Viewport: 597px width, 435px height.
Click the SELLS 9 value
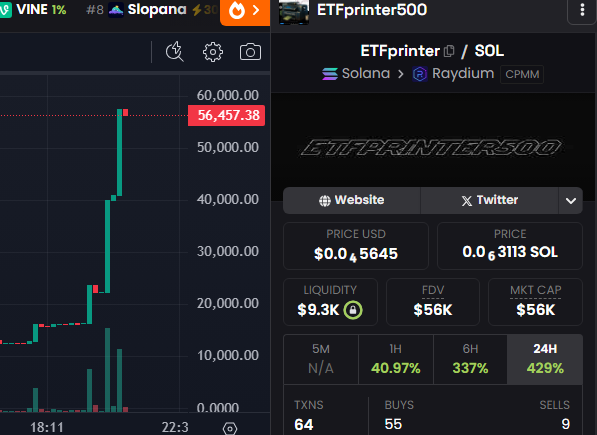pos(565,424)
